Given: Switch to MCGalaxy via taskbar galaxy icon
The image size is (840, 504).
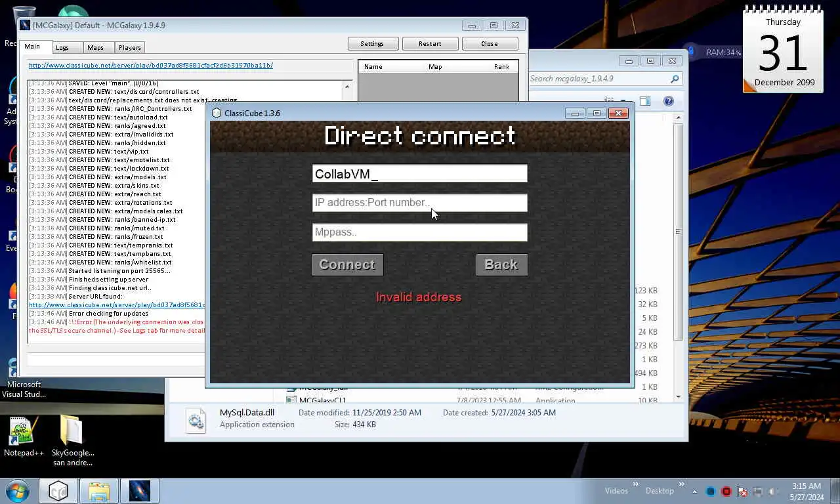Looking at the screenshot, I should coord(140,491).
